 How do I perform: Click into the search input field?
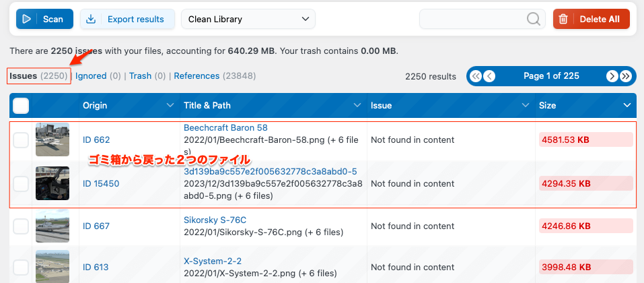471,19
